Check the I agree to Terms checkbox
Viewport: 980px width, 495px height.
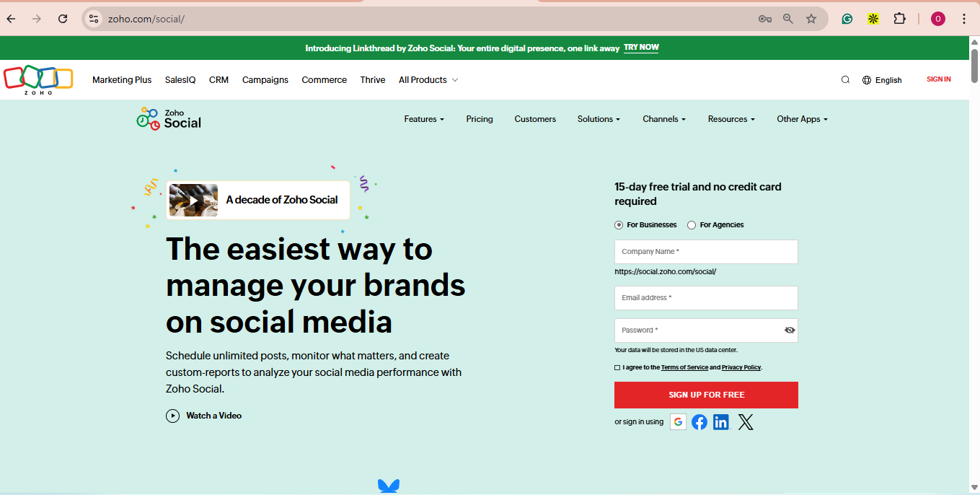(617, 368)
